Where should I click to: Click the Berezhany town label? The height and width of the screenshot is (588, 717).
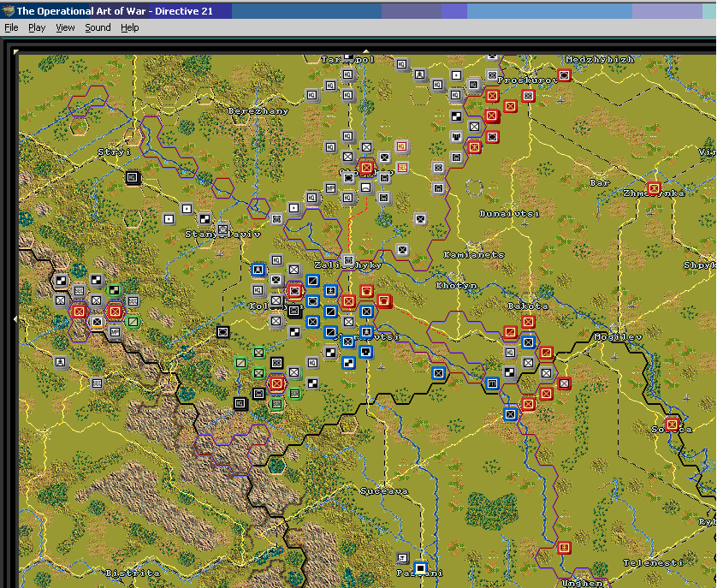click(258, 110)
